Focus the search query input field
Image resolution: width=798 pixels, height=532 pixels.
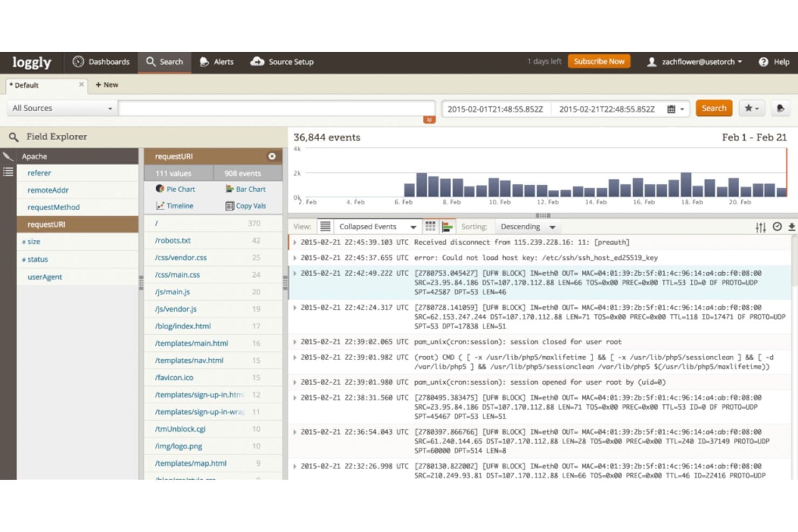pyautogui.click(x=277, y=108)
